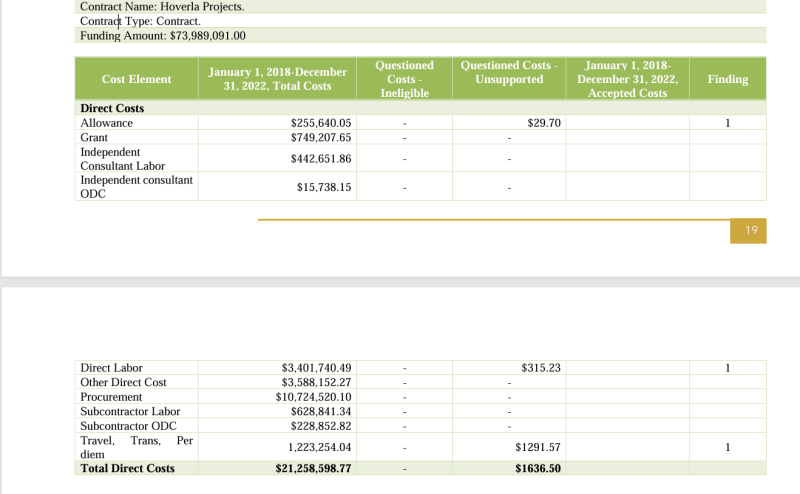Select the $1291.57 travel unsupported cell
Screen dimensions: 800x494
pyautogui.click(x=538, y=447)
